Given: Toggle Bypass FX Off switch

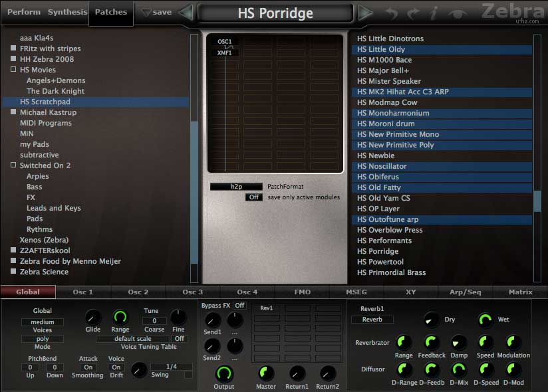Looking at the screenshot, I should coord(239,306).
